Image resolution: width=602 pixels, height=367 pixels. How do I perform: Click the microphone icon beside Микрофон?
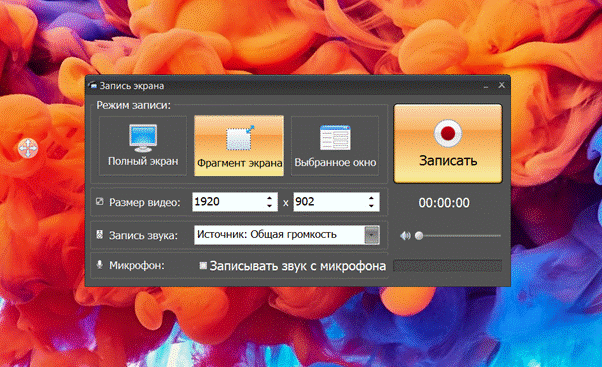[99, 265]
